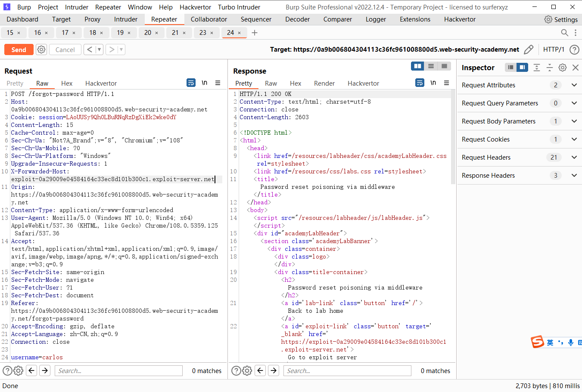The image size is (582, 392).
Task: Open the Decoder tool tab
Action: [x=297, y=19]
